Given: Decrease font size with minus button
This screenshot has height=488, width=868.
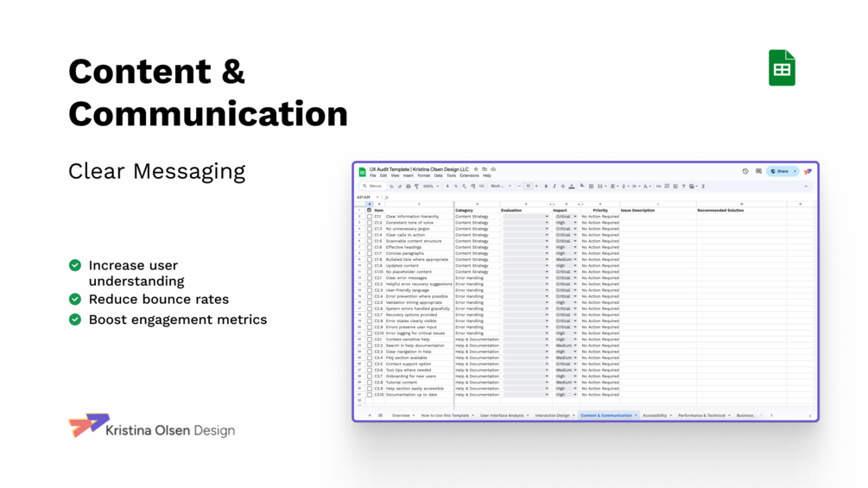Looking at the screenshot, I should pos(519,186).
